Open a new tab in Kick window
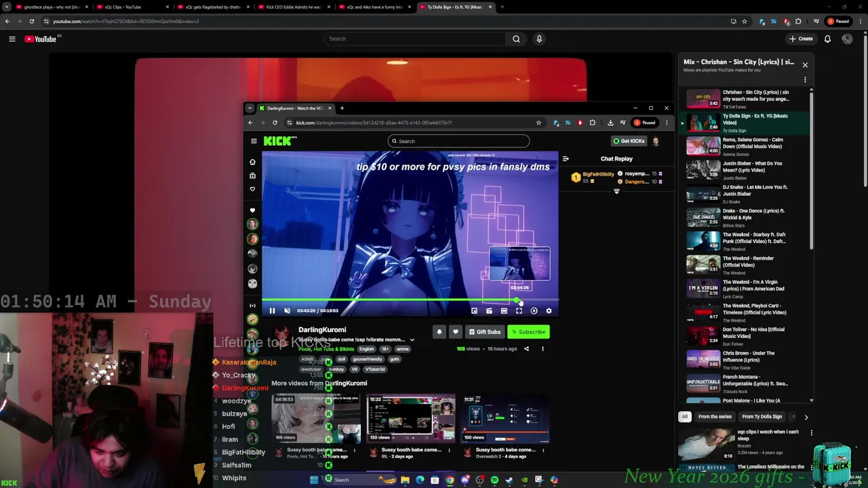Viewport: 868px width, 488px height. (x=342, y=108)
